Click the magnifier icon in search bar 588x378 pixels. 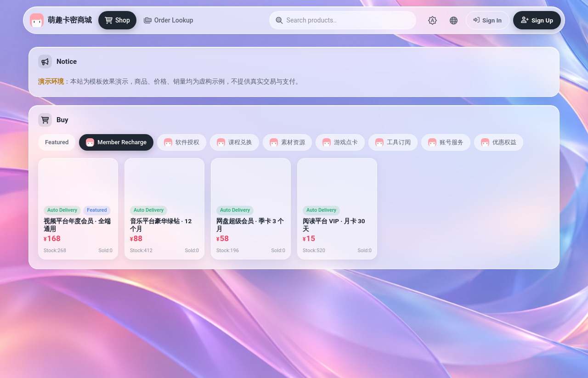click(x=279, y=20)
